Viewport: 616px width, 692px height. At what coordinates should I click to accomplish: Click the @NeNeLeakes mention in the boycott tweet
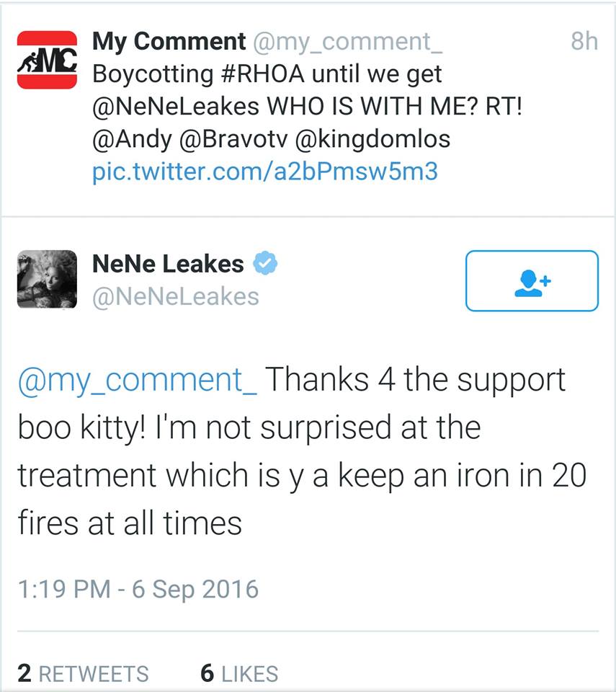[176, 106]
